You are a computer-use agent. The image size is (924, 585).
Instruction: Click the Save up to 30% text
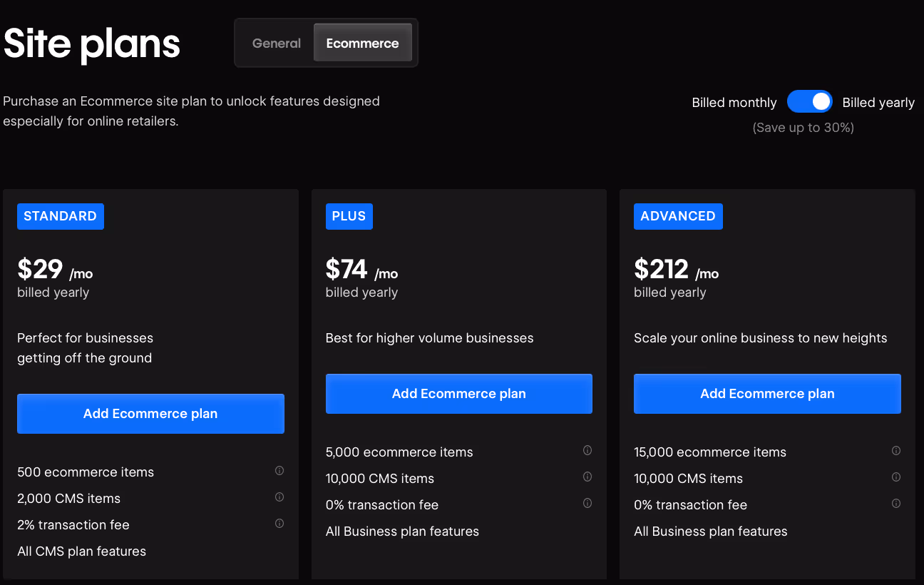click(803, 127)
